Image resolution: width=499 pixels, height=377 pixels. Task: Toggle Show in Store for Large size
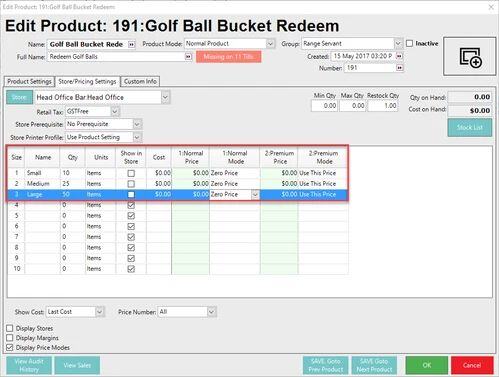131,195
